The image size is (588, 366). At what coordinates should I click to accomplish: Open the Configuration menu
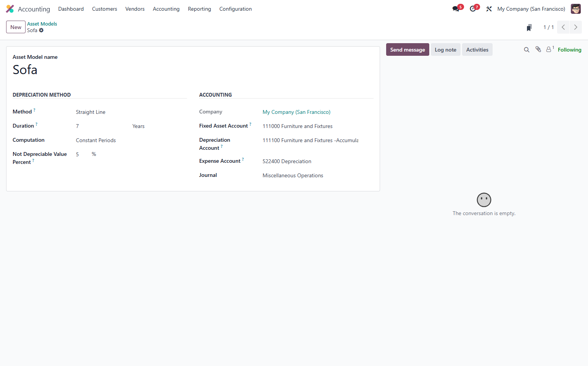(235, 9)
